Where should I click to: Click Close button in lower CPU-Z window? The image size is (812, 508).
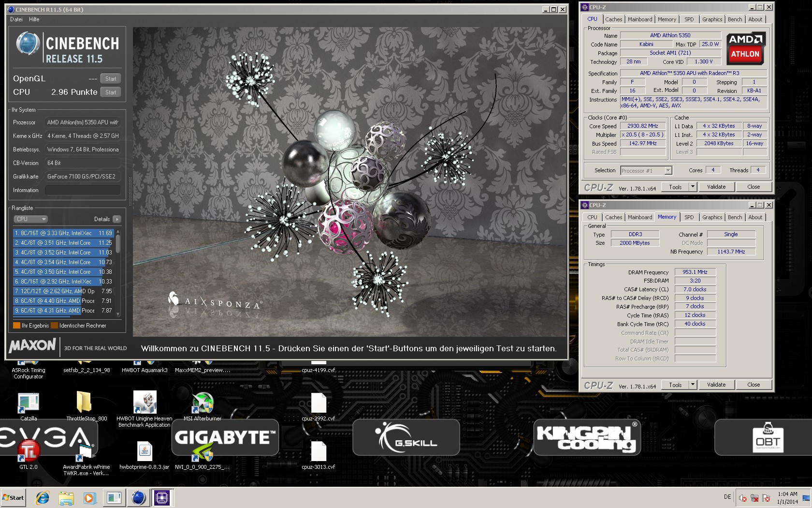(x=754, y=385)
